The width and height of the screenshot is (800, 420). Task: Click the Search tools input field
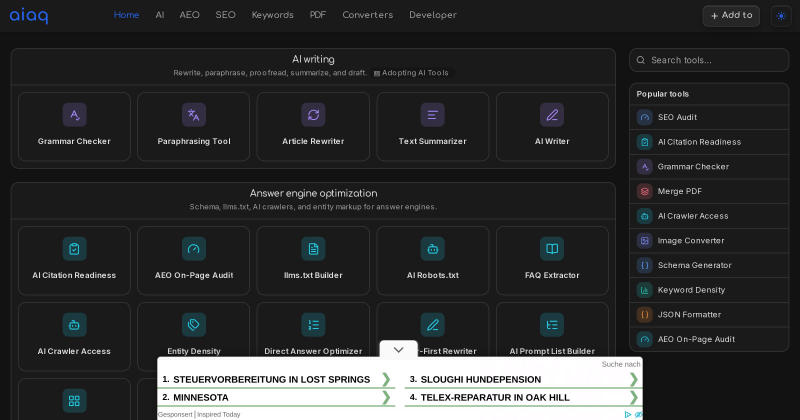click(x=709, y=60)
